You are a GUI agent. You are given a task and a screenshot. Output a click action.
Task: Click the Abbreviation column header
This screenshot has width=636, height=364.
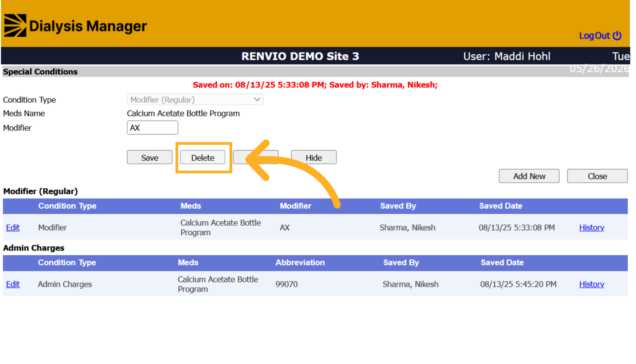click(300, 263)
